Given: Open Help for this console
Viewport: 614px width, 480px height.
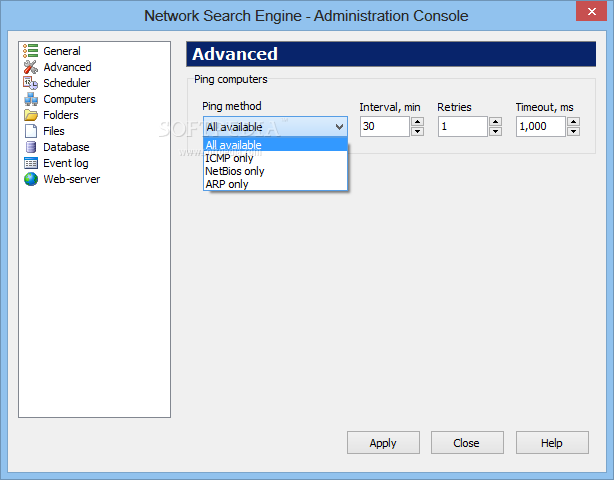Looking at the screenshot, I should coord(552,443).
